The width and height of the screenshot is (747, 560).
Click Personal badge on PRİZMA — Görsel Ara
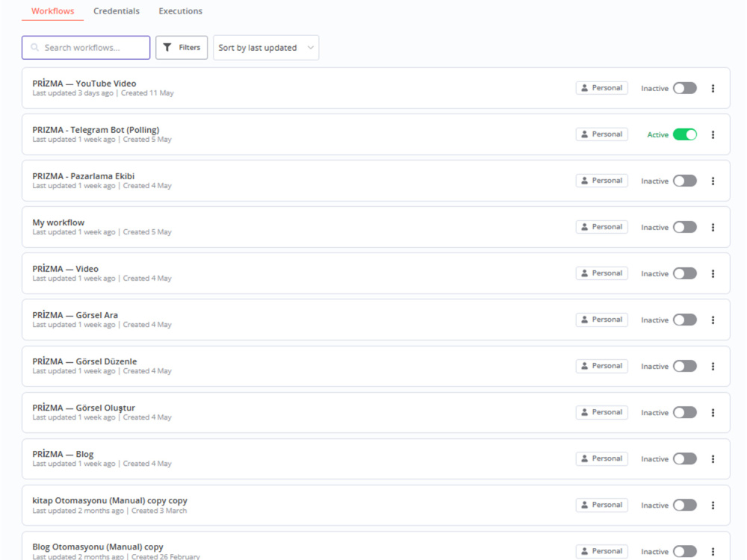pos(601,320)
